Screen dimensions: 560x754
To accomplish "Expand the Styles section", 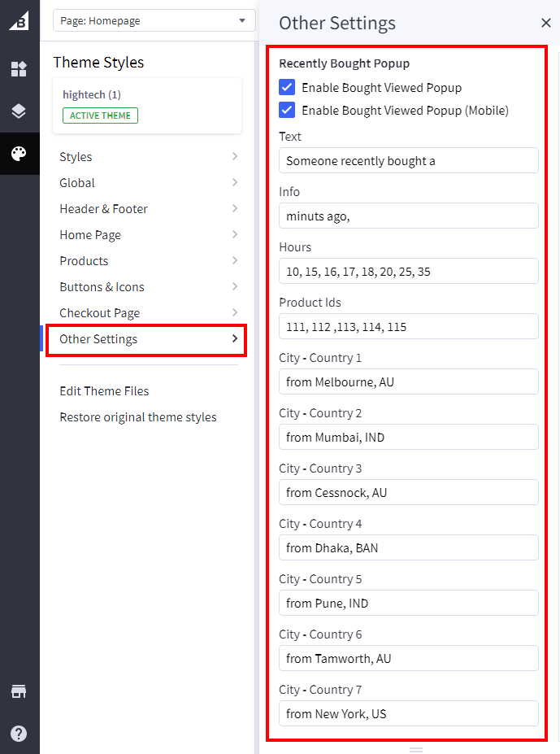I will click(x=148, y=157).
